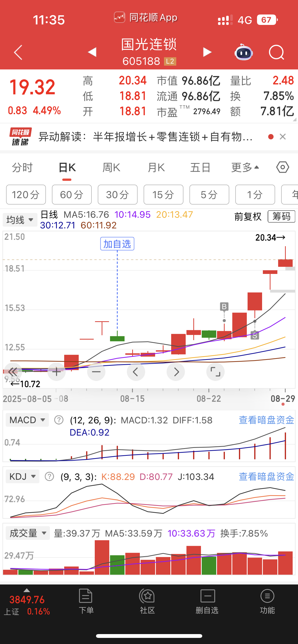Open the 筹码 chip distribution
The width and height of the screenshot is (298, 644).
click(281, 216)
